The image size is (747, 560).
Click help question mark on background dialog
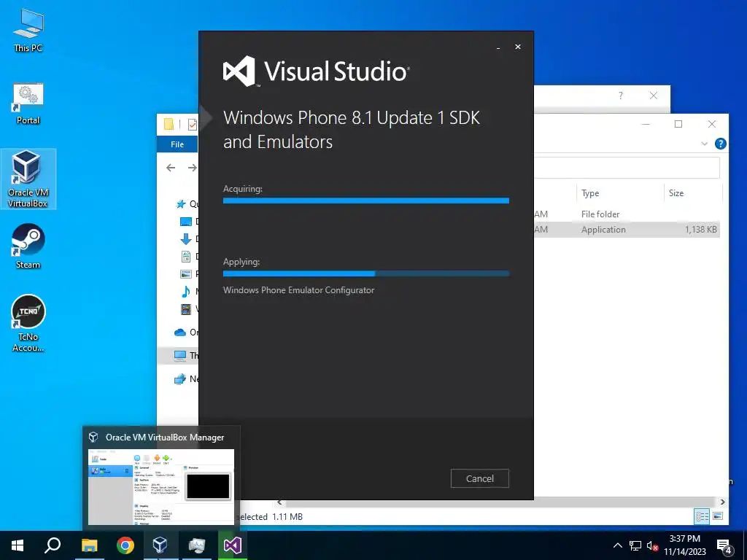pyautogui.click(x=620, y=96)
